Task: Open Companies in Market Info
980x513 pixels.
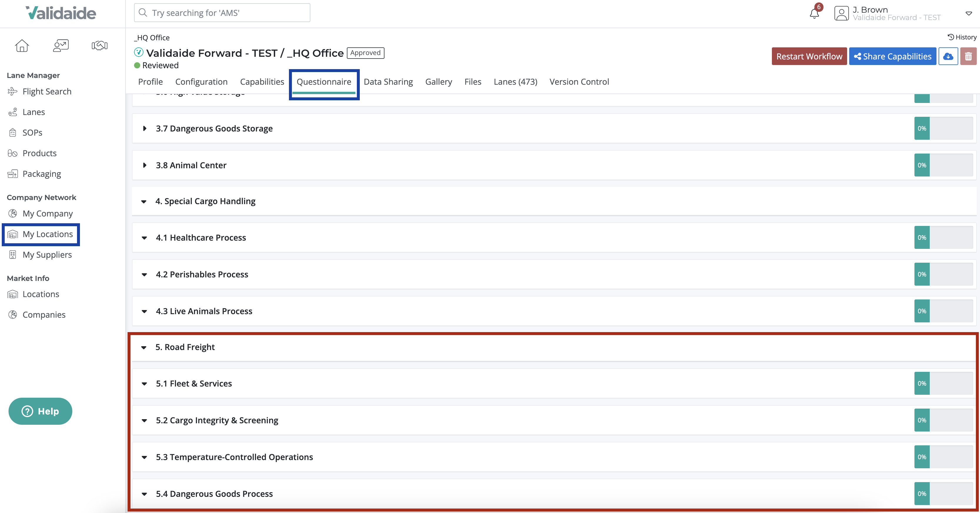Action: [44, 314]
